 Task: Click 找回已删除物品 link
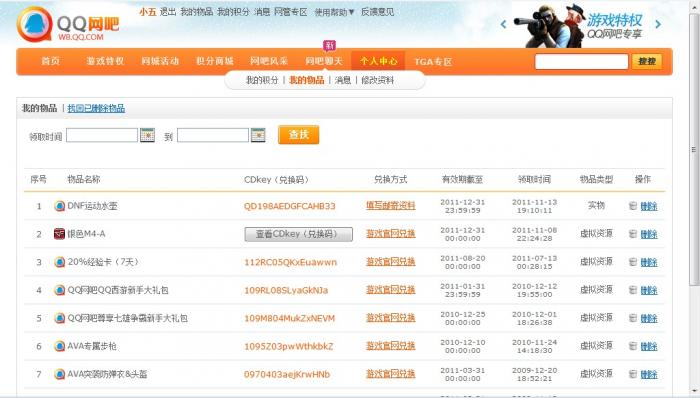click(96, 108)
